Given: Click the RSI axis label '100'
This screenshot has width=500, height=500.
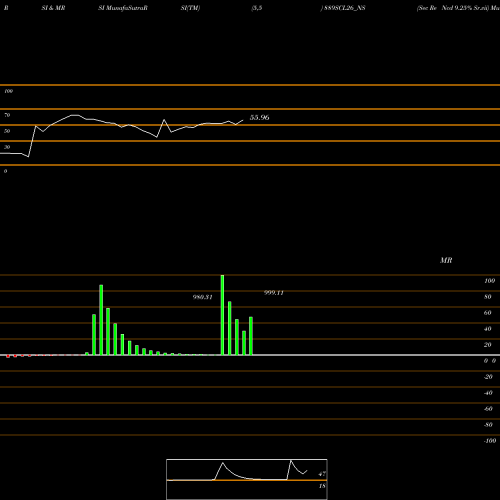Looking at the screenshot, I should point(9,91).
